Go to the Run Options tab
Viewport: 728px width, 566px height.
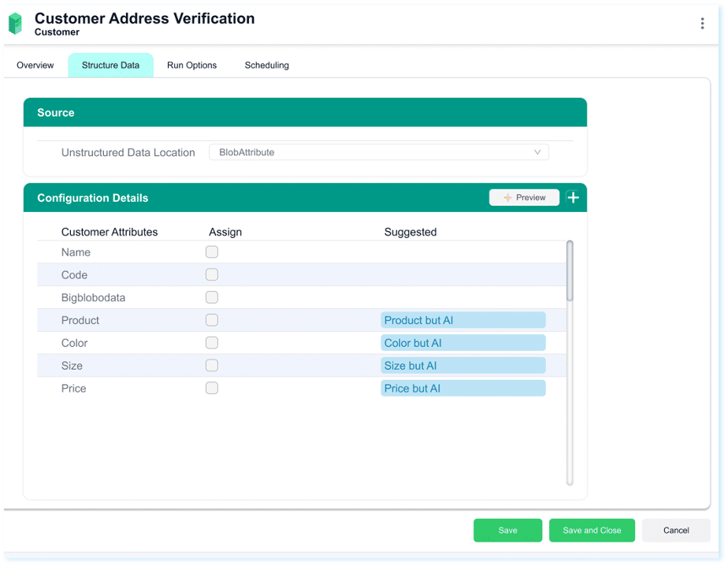(191, 65)
